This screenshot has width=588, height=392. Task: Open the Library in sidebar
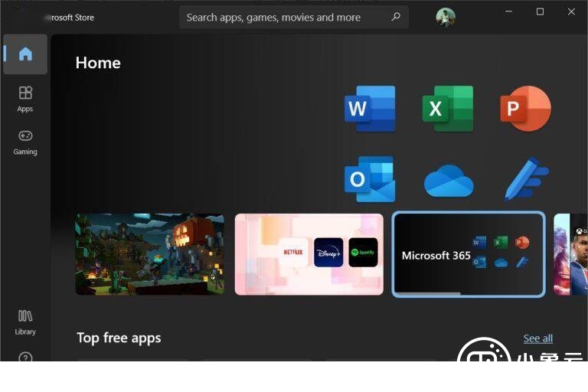coord(25,322)
